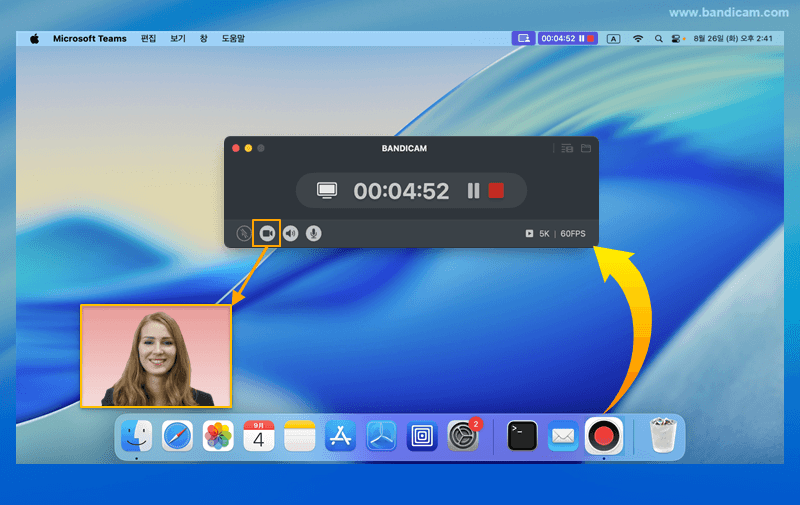
Task: Open the recordings list icon in the title bar
Action: [567, 148]
